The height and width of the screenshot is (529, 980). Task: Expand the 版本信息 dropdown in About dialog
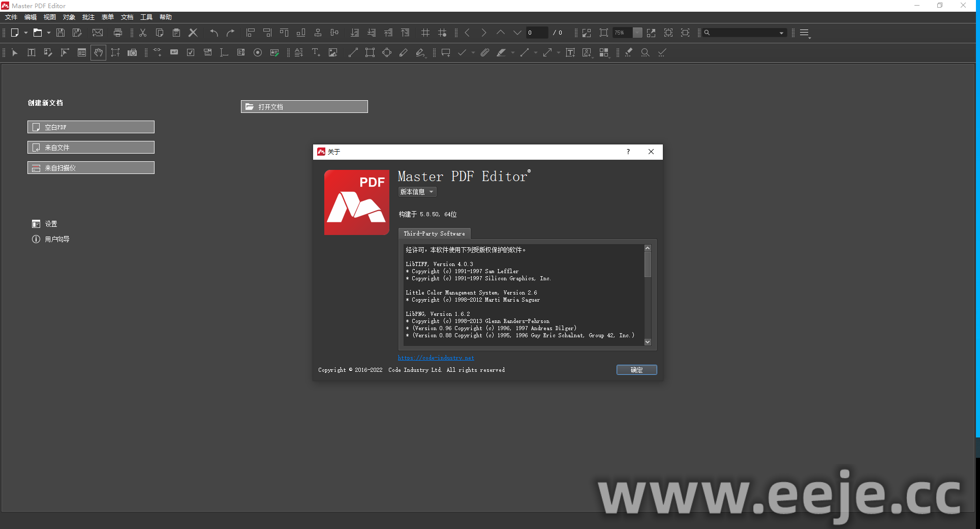tap(417, 192)
